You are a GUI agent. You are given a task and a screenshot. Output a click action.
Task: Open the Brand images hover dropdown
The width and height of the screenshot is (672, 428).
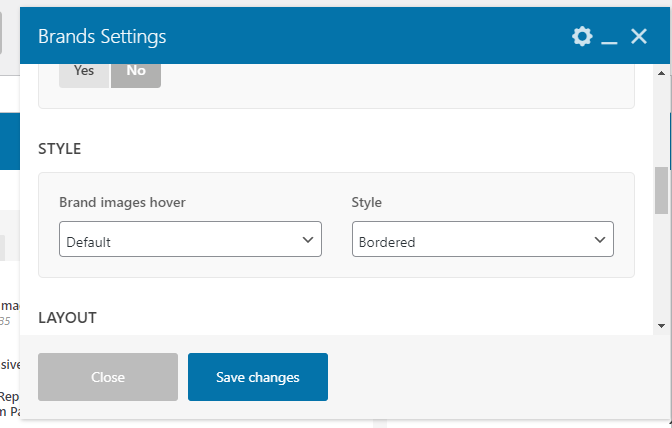(x=190, y=241)
